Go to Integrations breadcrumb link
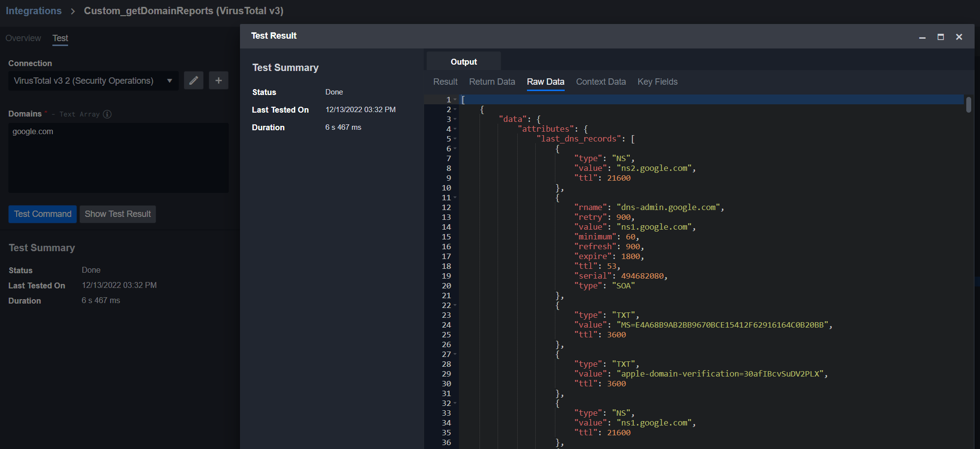The image size is (980, 449). pos(34,11)
